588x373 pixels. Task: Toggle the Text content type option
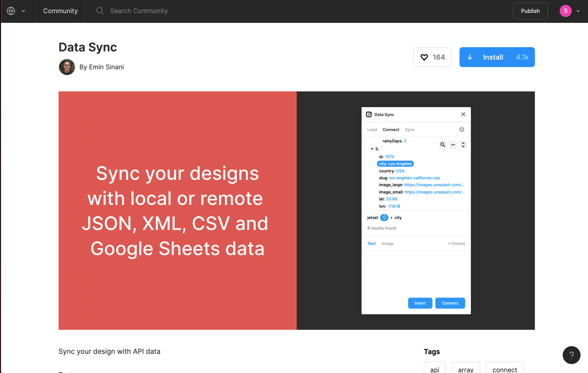(x=371, y=243)
